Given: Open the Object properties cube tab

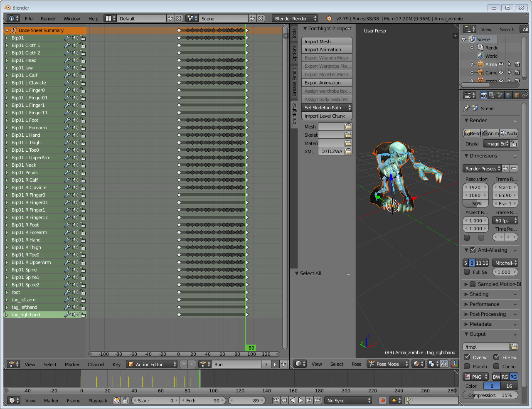Looking at the screenshot, I should coord(517,95).
